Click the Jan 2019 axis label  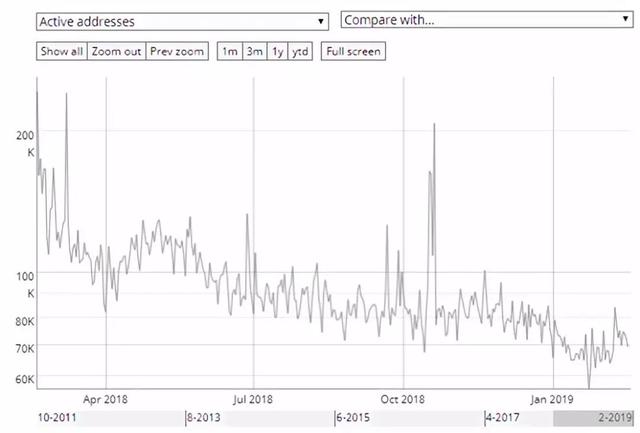click(x=553, y=398)
